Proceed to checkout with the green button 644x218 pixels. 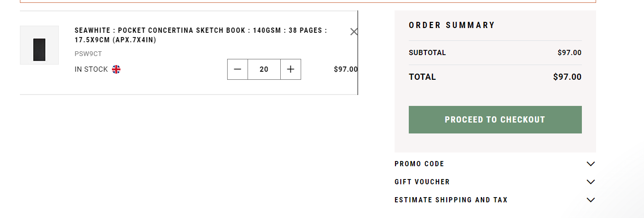pos(495,120)
